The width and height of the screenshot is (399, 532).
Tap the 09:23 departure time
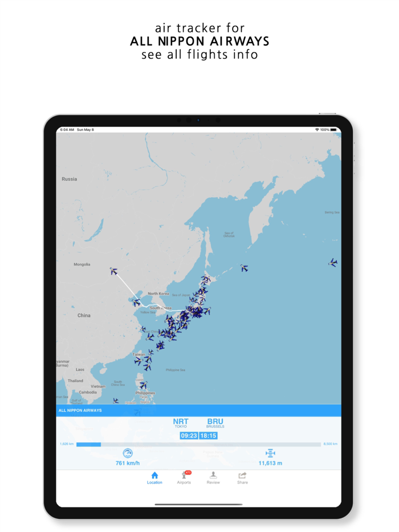189,436
